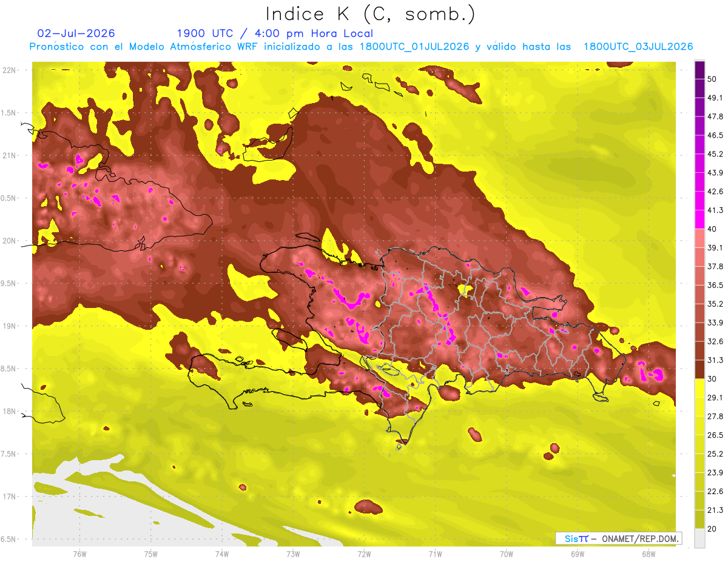Select the date label '02-Jul-2026'

click(x=76, y=33)
